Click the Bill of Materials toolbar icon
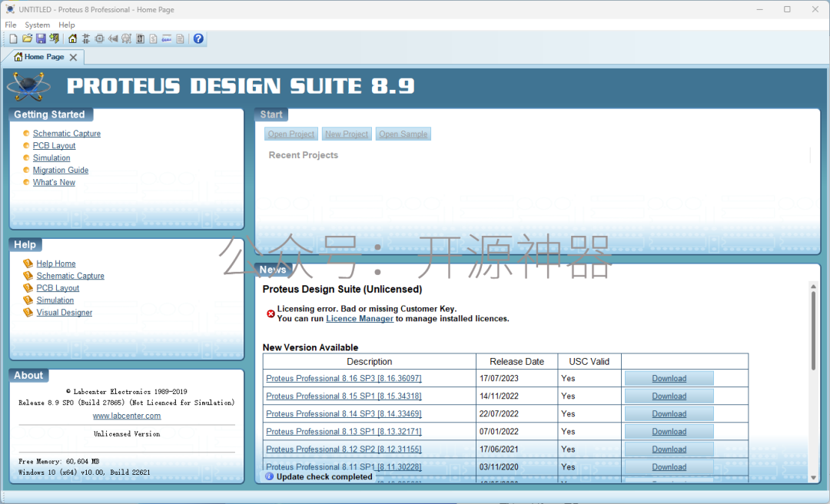This screenshot has width=830, height=504. pyautogui.click(x=154, y=38)
